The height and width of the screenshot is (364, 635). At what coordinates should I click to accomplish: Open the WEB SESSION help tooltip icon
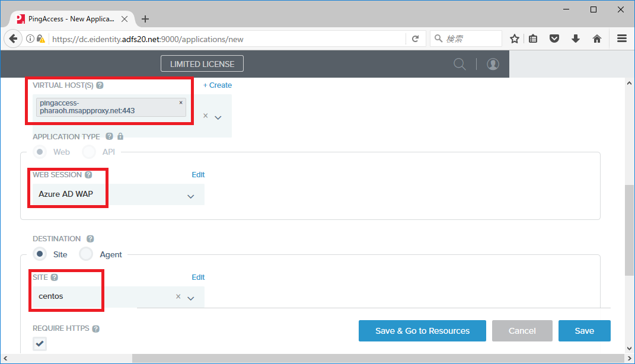click(90, 174)
